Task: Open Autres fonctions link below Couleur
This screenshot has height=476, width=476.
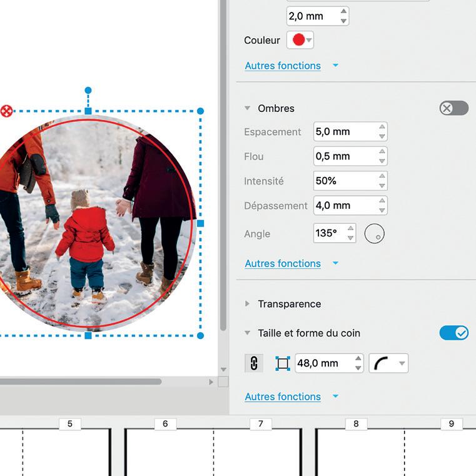Action: 283,66
